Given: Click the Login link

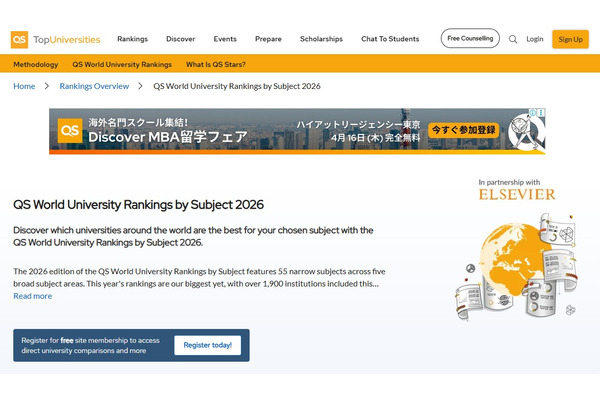Looking at the screenshot, I should (535, 39).
